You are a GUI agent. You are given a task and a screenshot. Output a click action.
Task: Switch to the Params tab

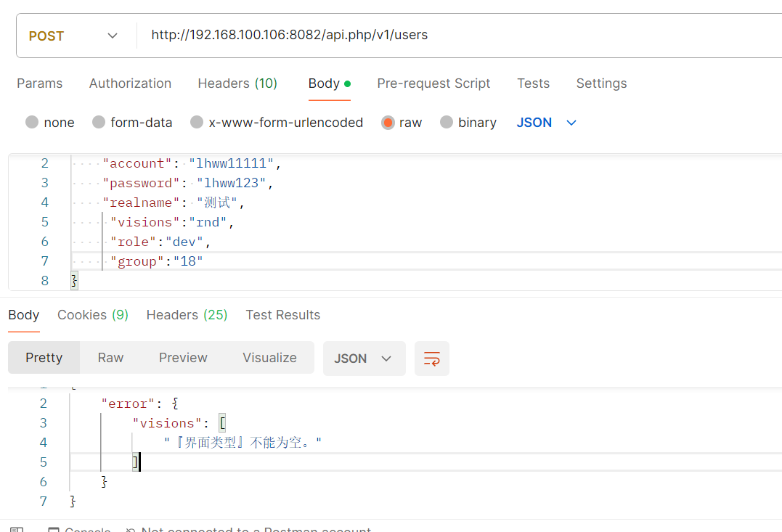40,83
